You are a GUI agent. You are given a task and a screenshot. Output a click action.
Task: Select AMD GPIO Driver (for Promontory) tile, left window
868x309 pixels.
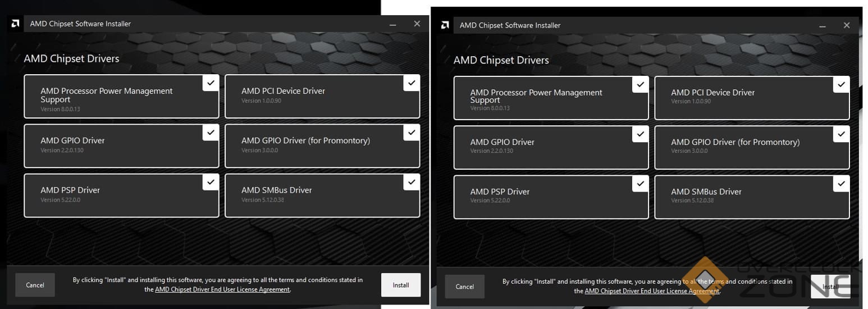click(314, 146)
